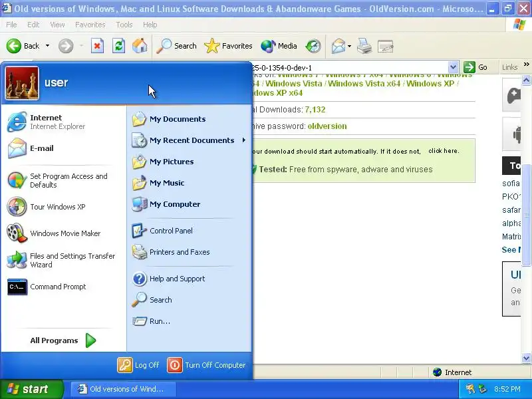532x399 pixels.
Task: Click the page scrollbar up arrow
Action: tap(526, 80)
